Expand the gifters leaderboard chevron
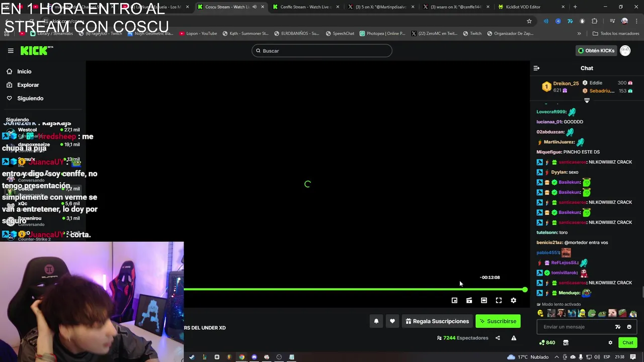Screen dimensions: 644x362 587,101
